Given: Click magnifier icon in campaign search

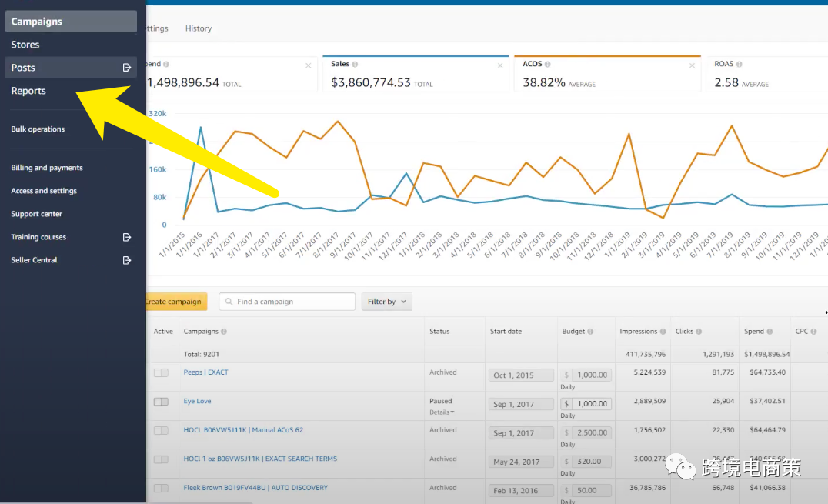Looking at the screenshot, I should coord(229,302).
